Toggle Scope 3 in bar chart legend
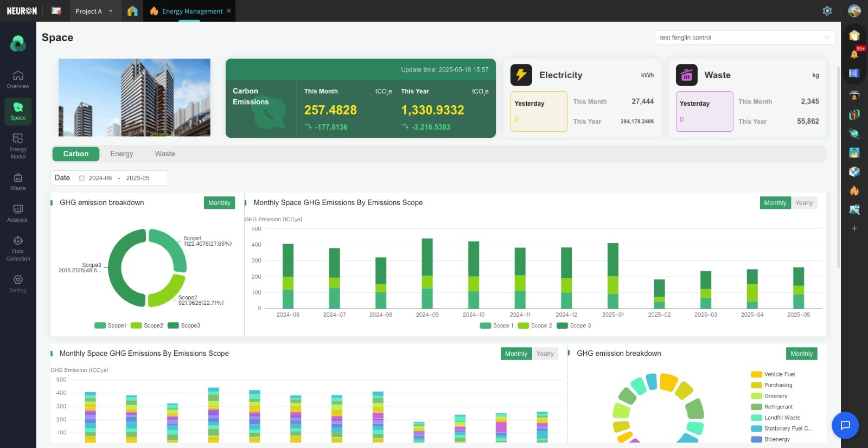The width and height of the screenshot is (868, 448). [574, 325]
